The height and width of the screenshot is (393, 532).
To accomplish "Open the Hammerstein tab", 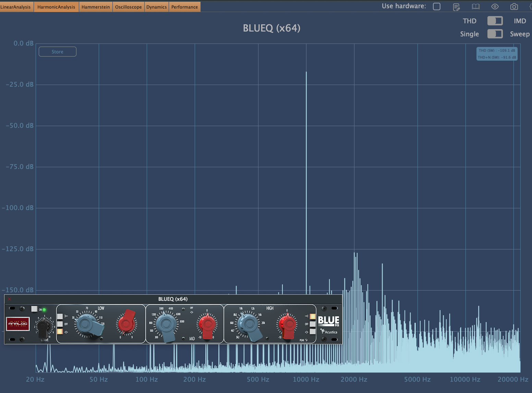I will tap(96, 7).
